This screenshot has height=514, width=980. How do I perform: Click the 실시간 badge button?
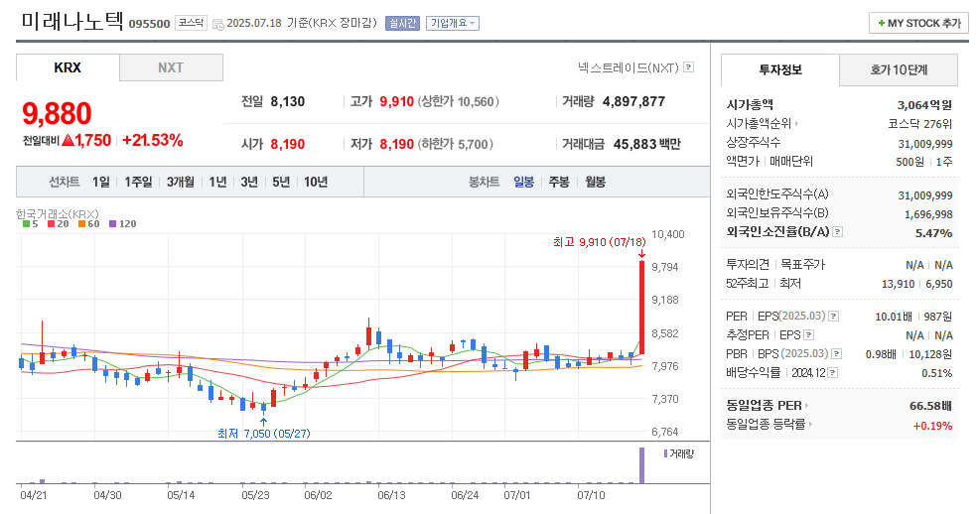(402, 23)
